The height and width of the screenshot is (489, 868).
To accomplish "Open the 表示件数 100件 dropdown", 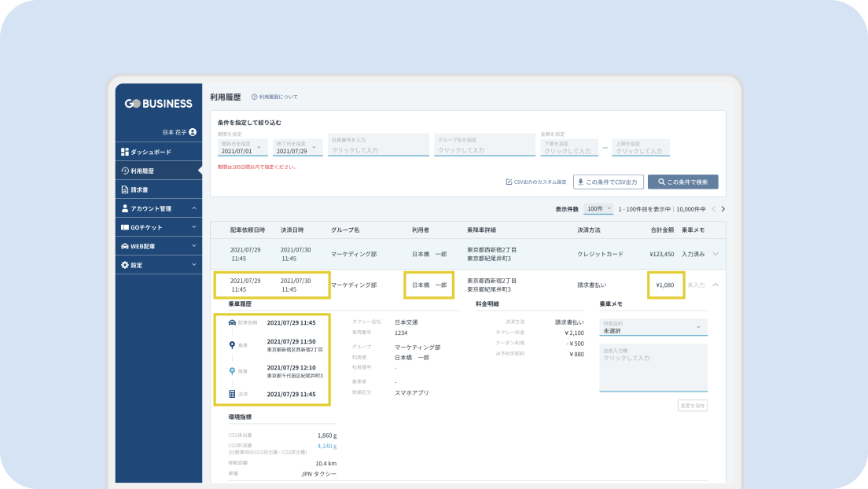I will (x=599, y=209).
